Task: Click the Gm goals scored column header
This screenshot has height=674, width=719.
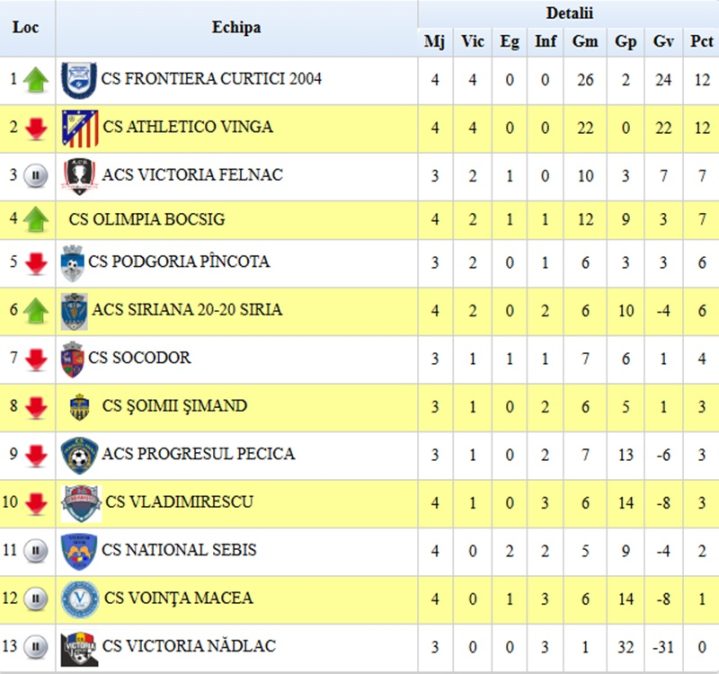Action: click(585, 42)
